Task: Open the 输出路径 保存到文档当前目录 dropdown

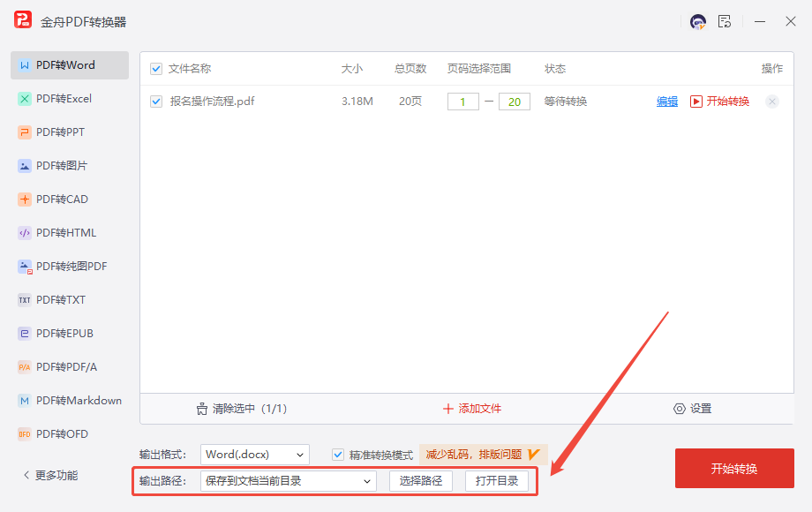Action: [289, 481]
